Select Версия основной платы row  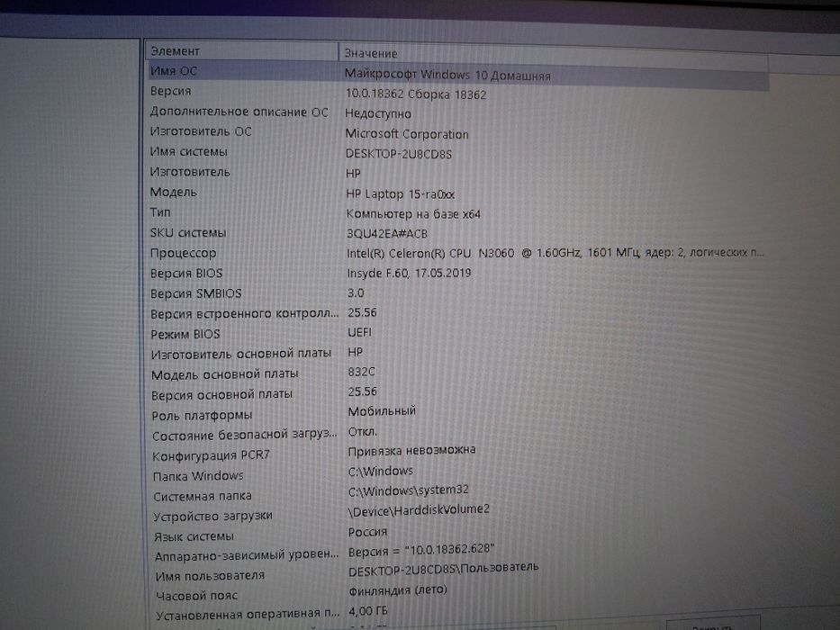coord(221,395)
